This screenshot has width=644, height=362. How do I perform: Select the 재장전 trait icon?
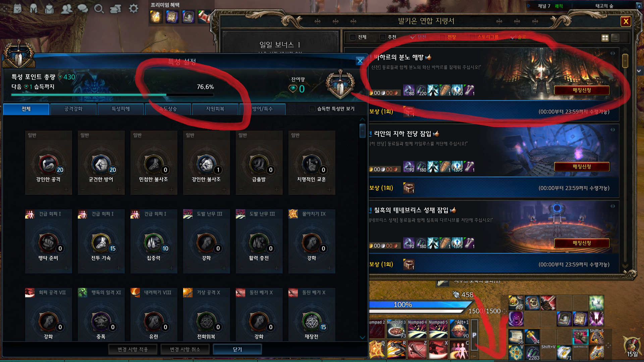(x=312, y=322)
